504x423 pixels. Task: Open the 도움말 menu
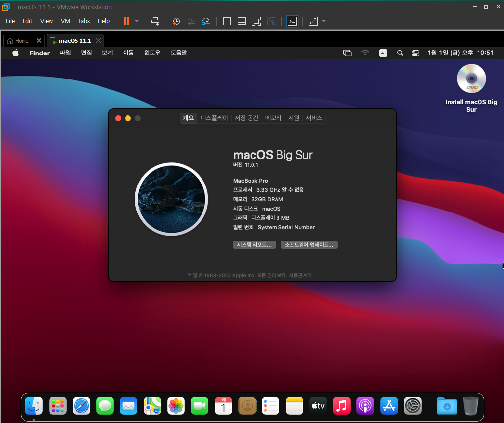click(178, 53)
